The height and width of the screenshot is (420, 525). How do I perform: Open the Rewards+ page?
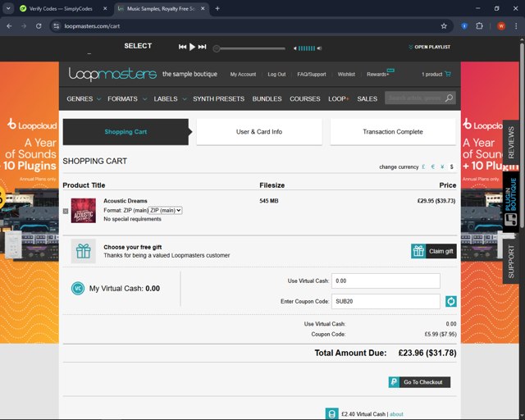377,75
